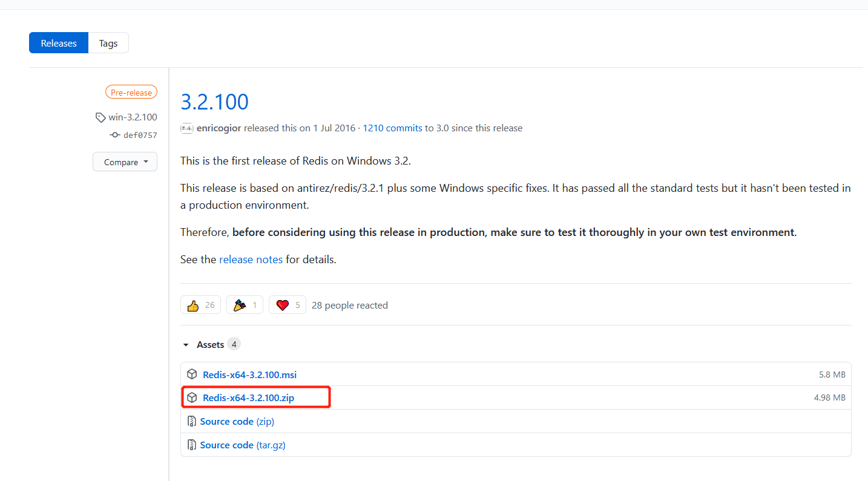Image resolution: width=868 pixels, height=481 pixels.
Task: Open enricogior's profile link
Action: [219, 128]
